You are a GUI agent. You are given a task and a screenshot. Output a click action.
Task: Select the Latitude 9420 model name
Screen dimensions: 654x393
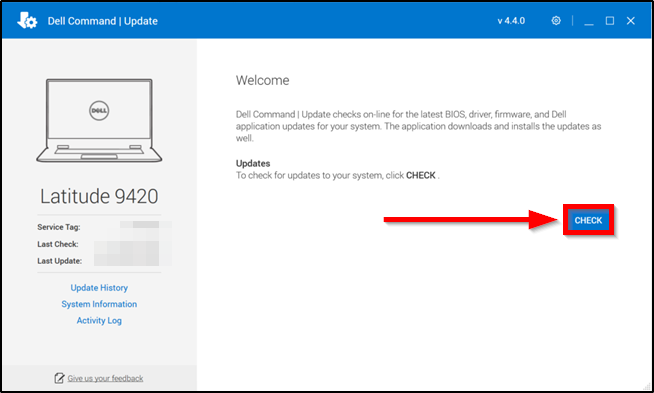tap(99, 196)
